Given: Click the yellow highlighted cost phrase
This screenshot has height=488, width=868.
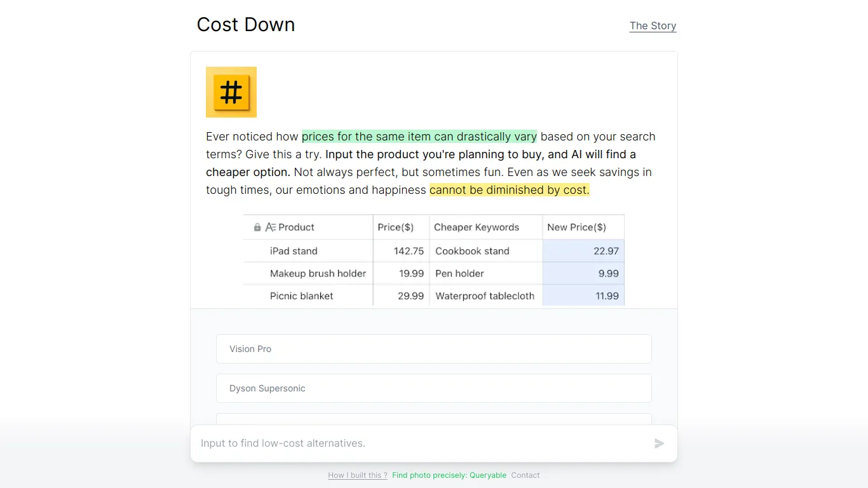Looking at the screenshot, I should click(x=510, y=190).
